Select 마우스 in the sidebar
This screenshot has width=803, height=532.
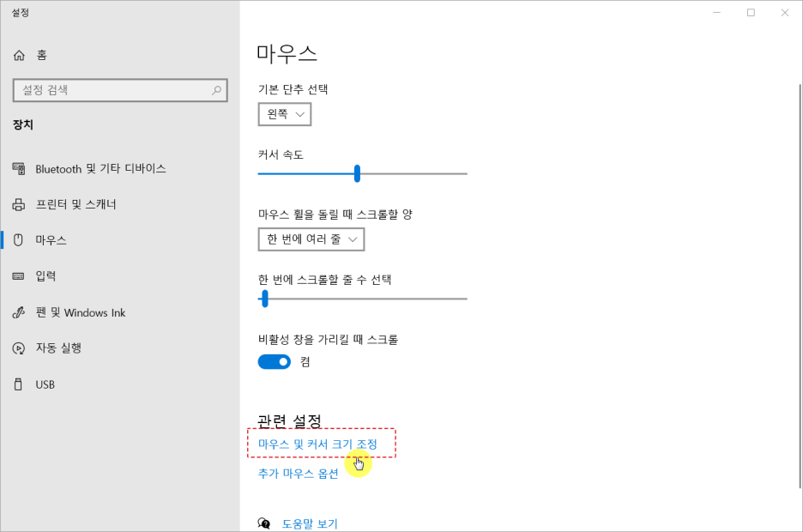pyautogui.click(x=51, y=240)
